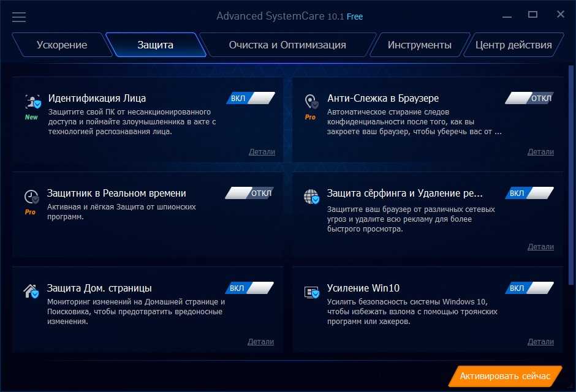576x392 pixels.
Task: Go to the Инструменты tab
Action: coord(420,45)
